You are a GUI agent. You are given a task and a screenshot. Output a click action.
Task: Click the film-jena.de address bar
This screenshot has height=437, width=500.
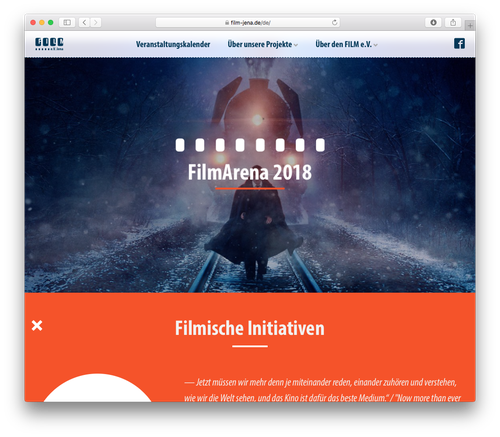(x=248, y=22)
